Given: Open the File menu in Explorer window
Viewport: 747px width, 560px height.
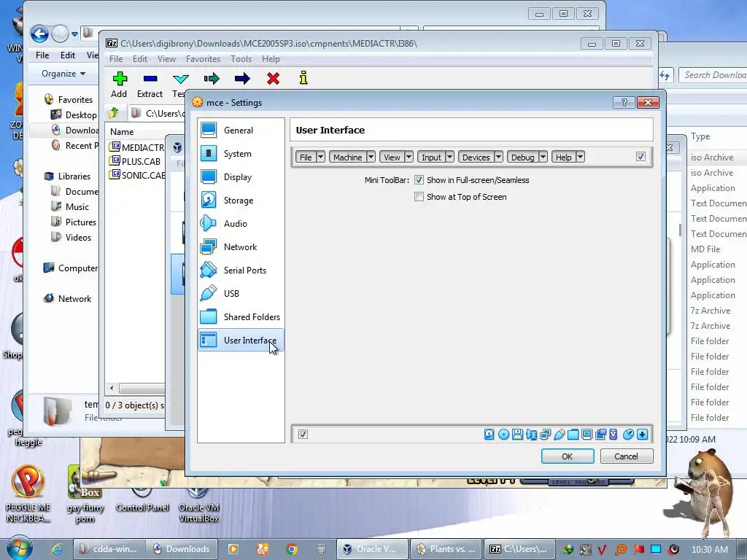Looking at the screenshot, I should (x=42, y=55).
